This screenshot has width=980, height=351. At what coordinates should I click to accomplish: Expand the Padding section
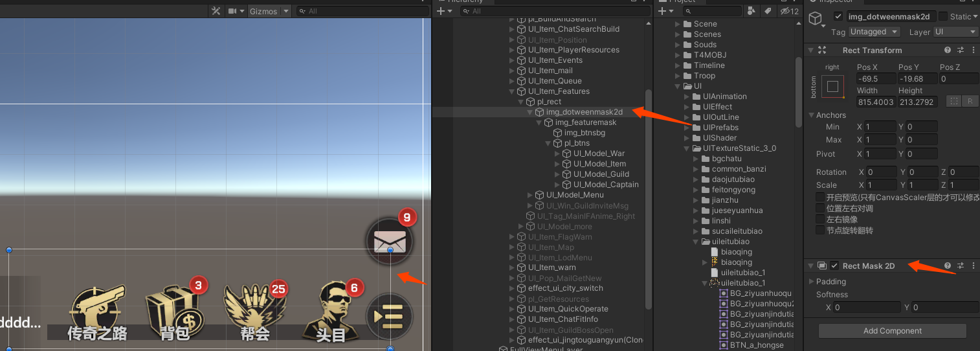(813, 282)
